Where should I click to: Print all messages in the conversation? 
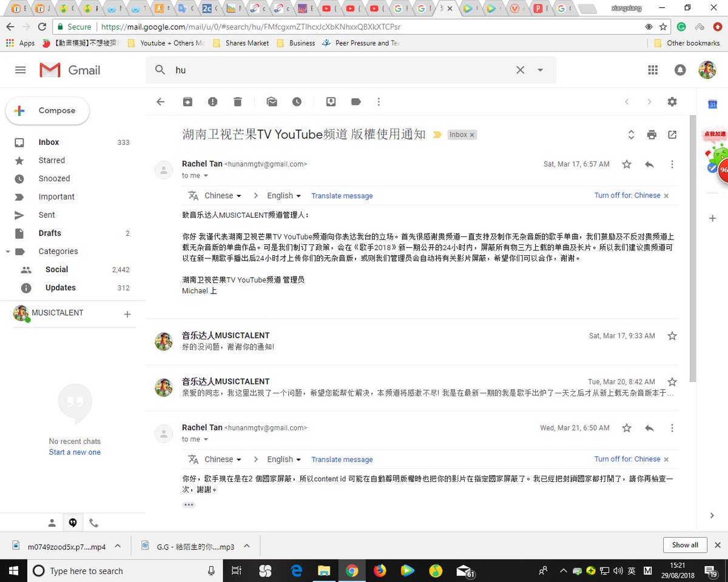point(652,135)
